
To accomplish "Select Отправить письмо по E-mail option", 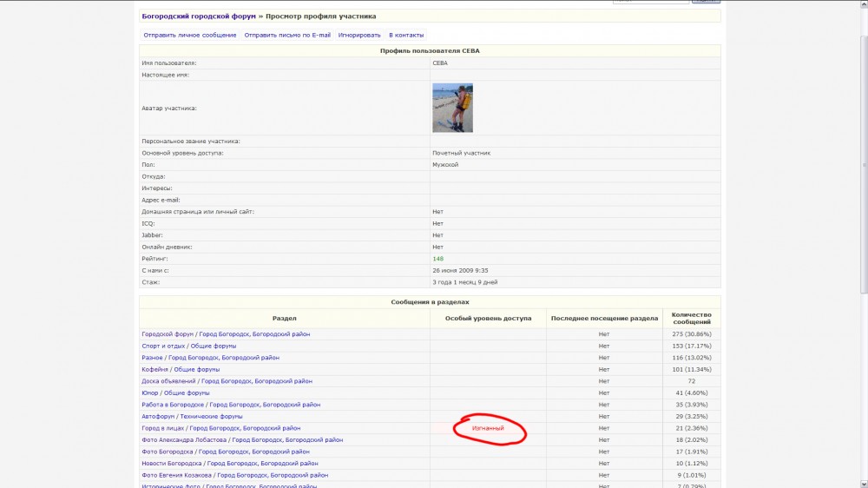I will pos(287,35).
